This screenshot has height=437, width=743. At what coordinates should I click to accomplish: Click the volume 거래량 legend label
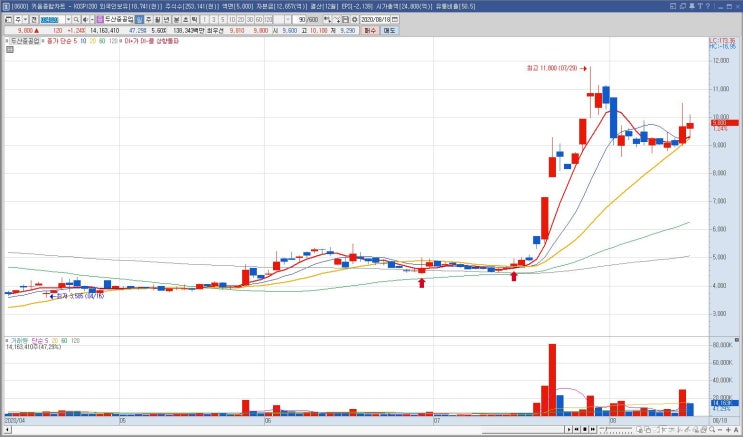click(x=19, y=340)
